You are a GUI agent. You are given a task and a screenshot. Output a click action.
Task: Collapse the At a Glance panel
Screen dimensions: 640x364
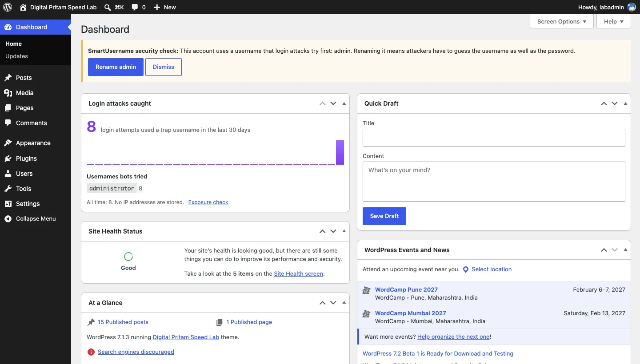(x=344, y=303)
